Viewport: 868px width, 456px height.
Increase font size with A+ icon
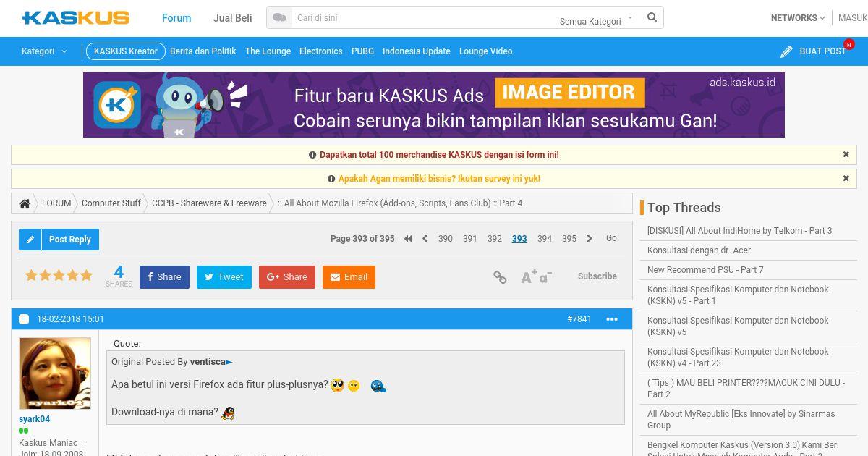[x=529, y=277]
